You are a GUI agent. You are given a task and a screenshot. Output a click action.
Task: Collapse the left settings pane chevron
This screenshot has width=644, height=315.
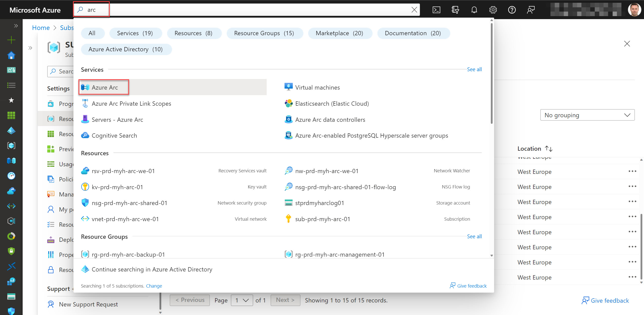point(30,48)
